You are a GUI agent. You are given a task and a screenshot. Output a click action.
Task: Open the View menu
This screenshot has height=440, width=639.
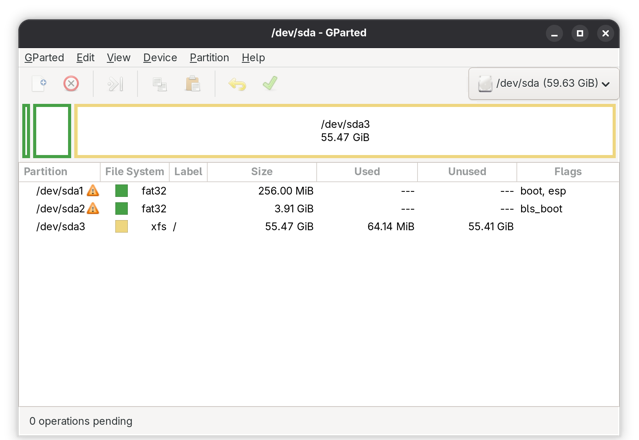119,57
